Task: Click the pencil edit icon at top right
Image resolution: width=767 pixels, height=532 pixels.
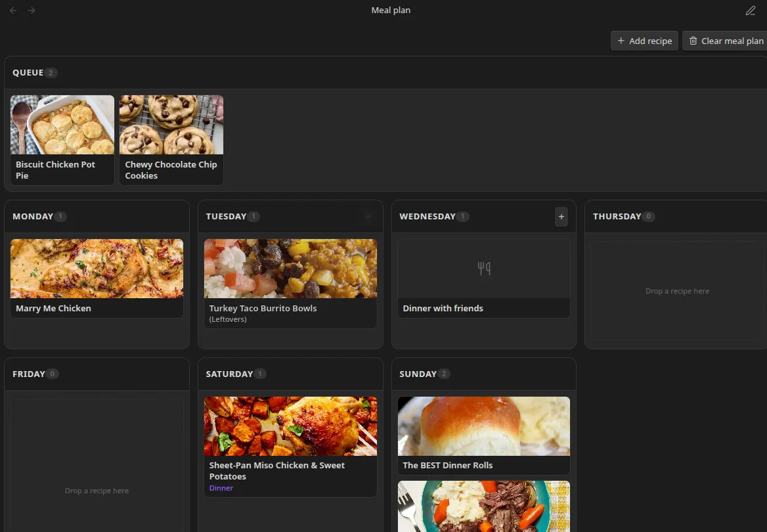Action: coord(751,11)
